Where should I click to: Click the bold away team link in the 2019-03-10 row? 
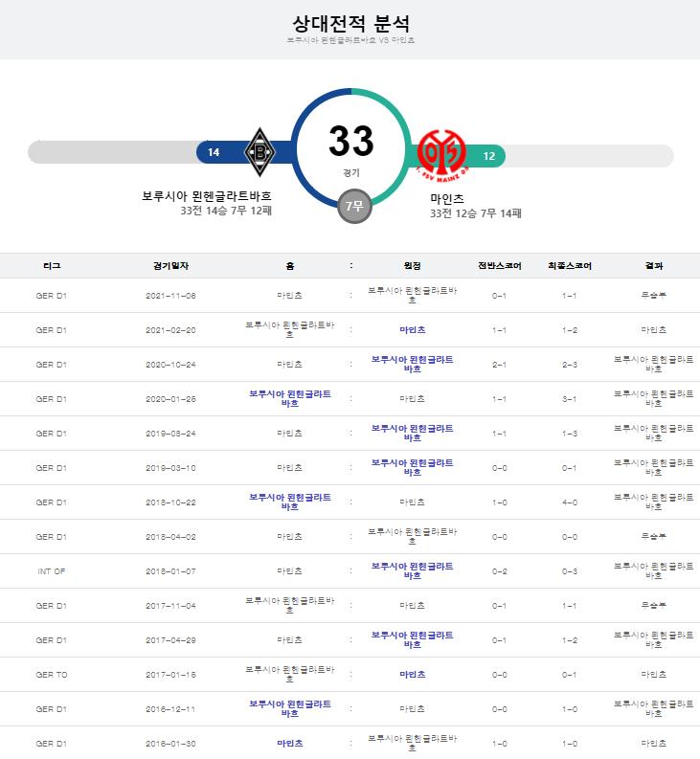click(413, 468)
